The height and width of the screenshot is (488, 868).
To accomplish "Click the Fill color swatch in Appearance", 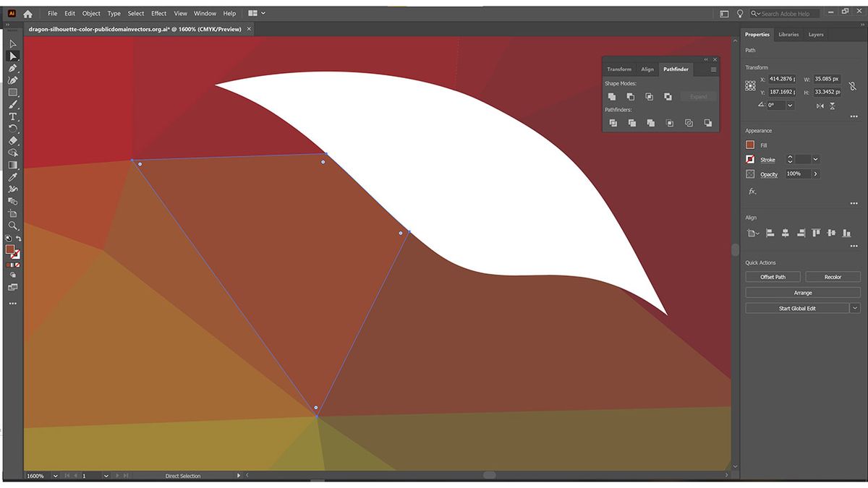I will [751, 145].
